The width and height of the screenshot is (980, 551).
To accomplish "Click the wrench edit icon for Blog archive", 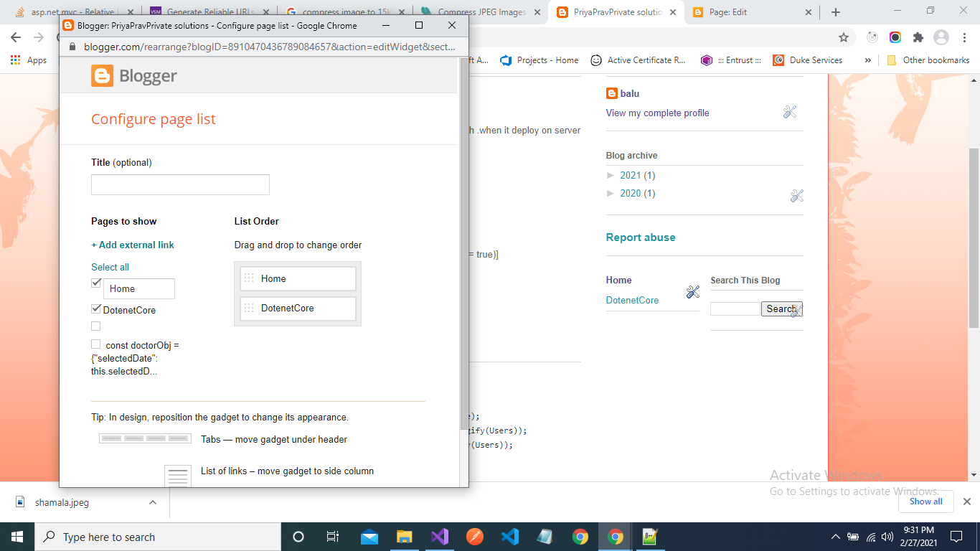I will [x=796, y=196].
